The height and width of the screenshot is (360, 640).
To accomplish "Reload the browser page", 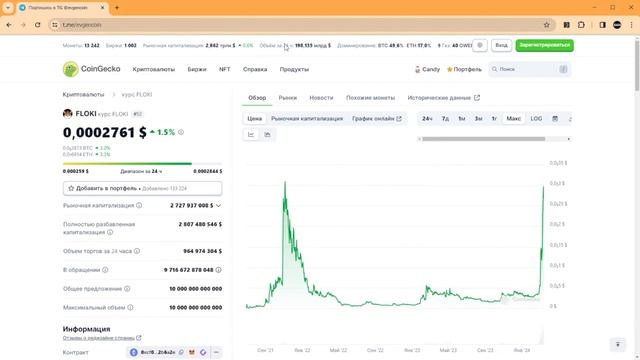I will pyautogui.click(x=38, y=25).
